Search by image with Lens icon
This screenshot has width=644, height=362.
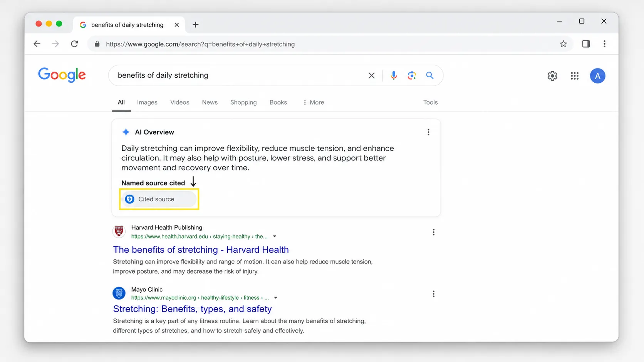(412, 75)
